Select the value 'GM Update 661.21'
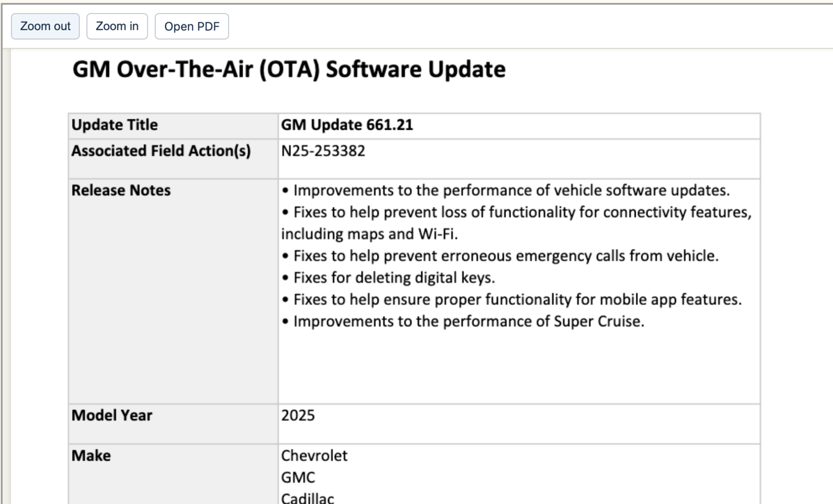 (x=347, y=125)
